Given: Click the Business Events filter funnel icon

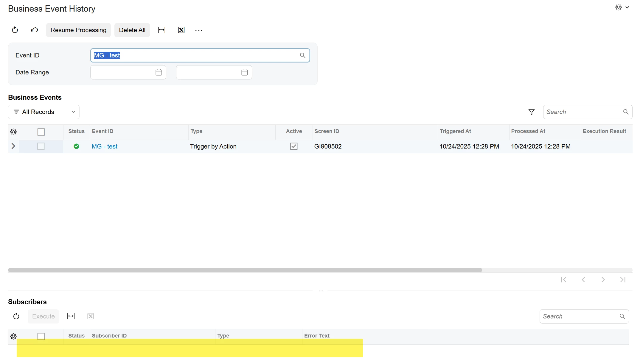Looking at the screenshot, I should coord(531,112).
